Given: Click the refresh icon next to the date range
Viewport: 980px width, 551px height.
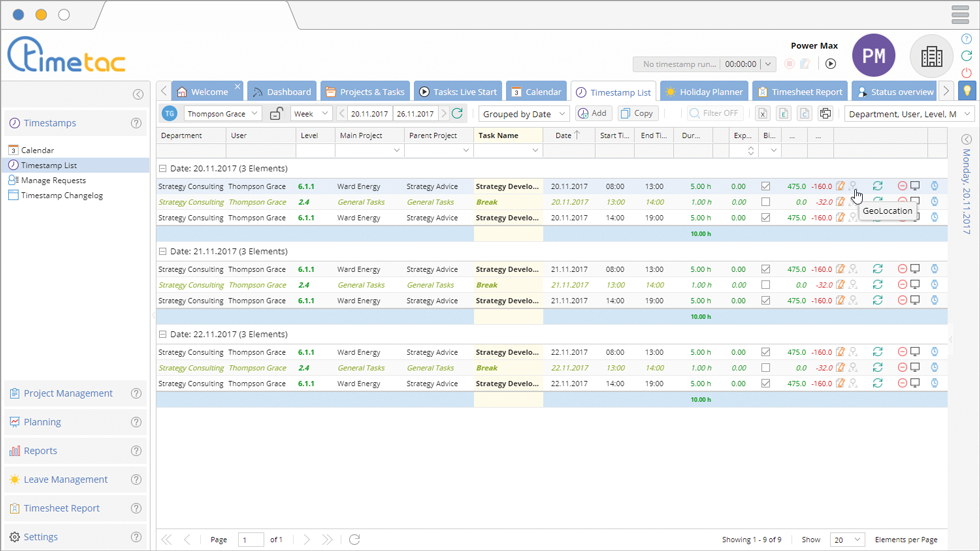Looking at the screenshot, I should [x=457, y=114].
